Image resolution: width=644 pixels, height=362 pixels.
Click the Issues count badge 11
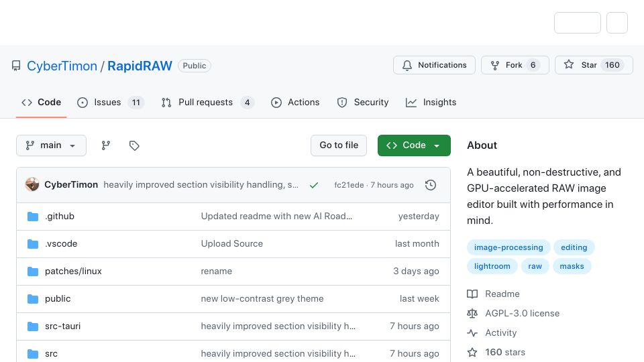(x=136, y=103)
